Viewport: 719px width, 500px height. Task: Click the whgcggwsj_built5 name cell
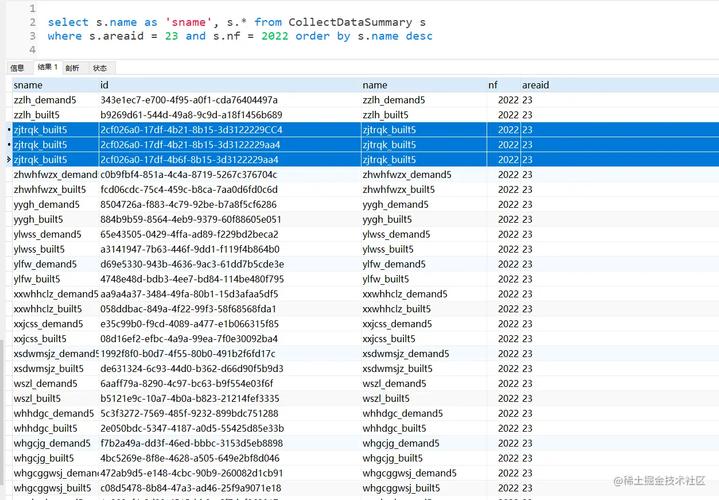(x=401, y=488)
